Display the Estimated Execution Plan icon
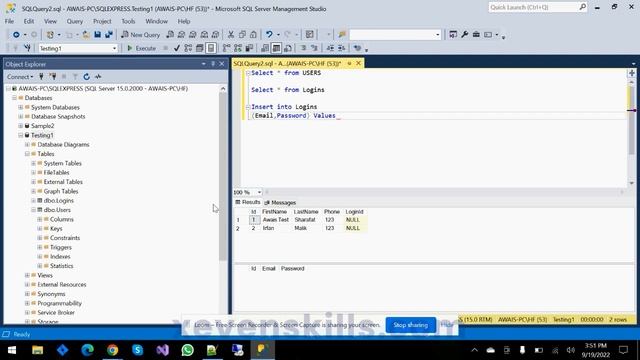The image size is (640, 360). (188, 48)
